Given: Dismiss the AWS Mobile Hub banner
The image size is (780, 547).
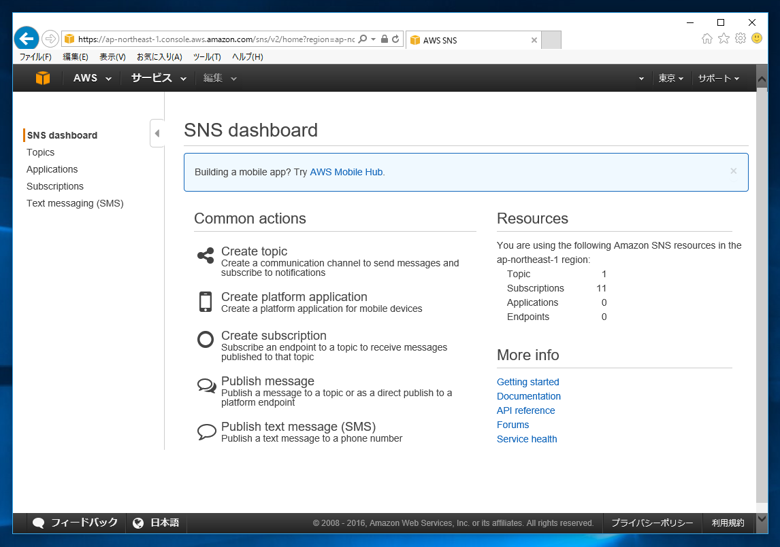Looking at the screenshot, I should [733, 171].
